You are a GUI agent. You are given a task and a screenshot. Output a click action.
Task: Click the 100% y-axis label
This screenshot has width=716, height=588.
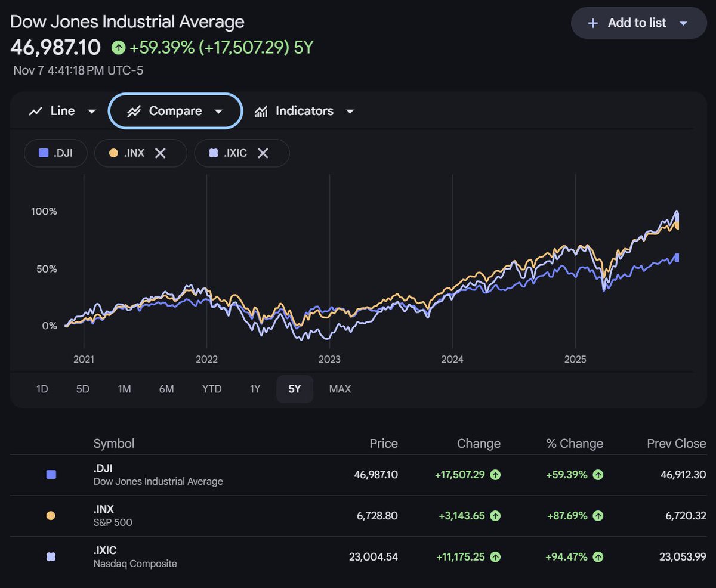pyautogui.click(x=44, y=212)
